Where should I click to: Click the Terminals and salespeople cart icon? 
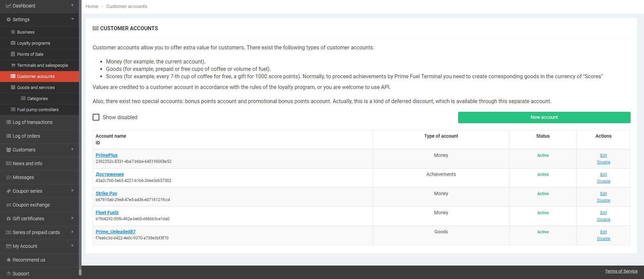[13, 65]
